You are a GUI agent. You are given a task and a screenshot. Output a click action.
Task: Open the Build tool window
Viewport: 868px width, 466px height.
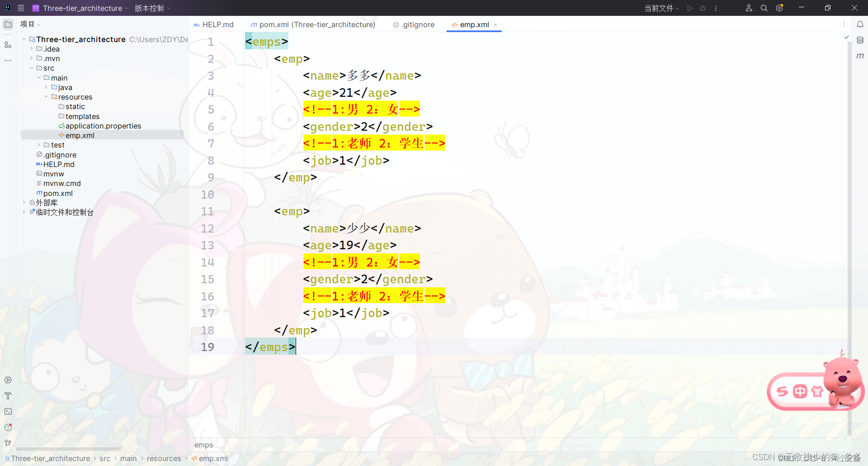pos(8,396)
